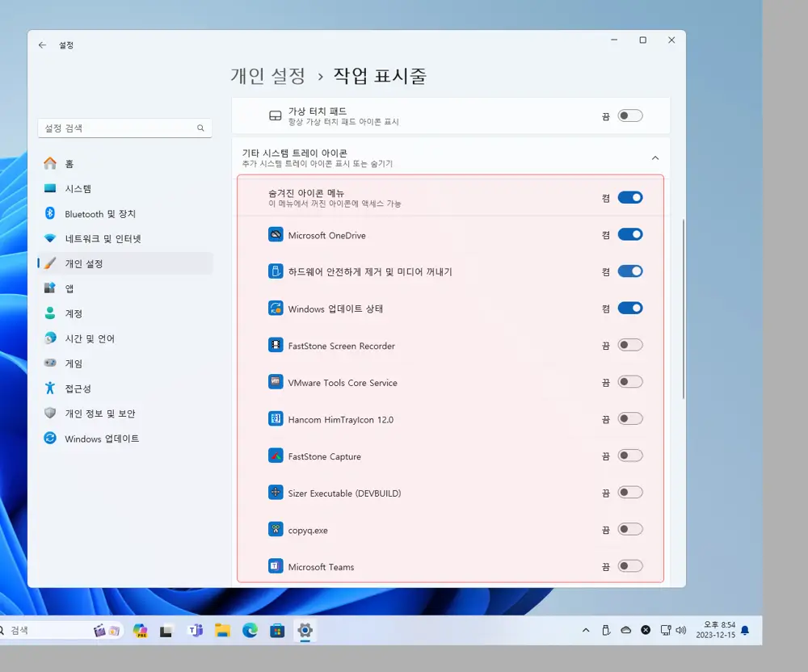808x672 pixels.
Task: Click the clock globe icon for 시간 및 언어
Action: point(50,338)
